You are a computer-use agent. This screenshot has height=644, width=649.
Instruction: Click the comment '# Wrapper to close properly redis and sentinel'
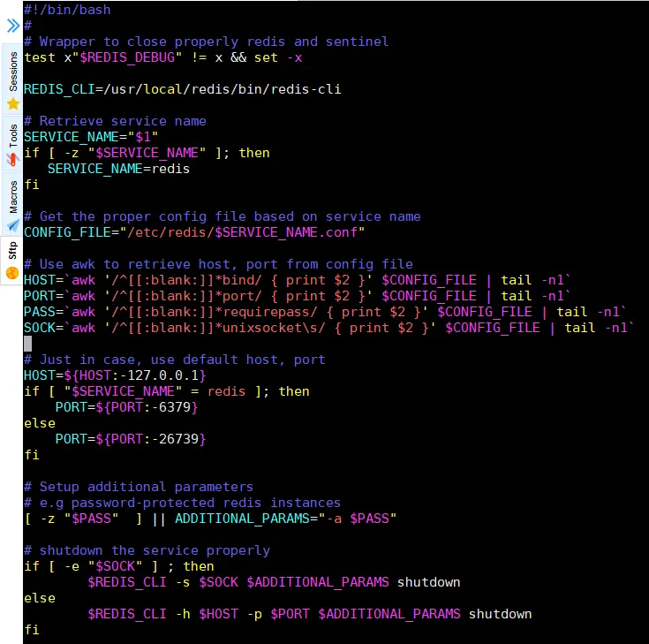206,42
